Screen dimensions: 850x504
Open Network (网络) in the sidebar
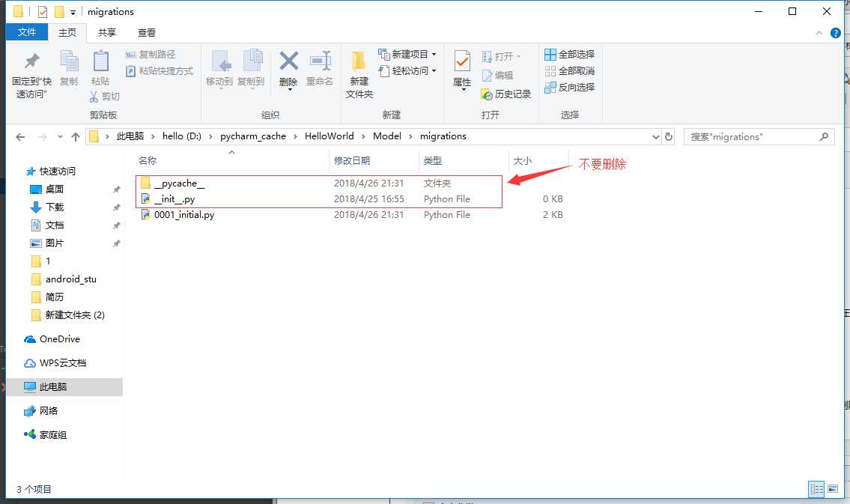[41, 411]
